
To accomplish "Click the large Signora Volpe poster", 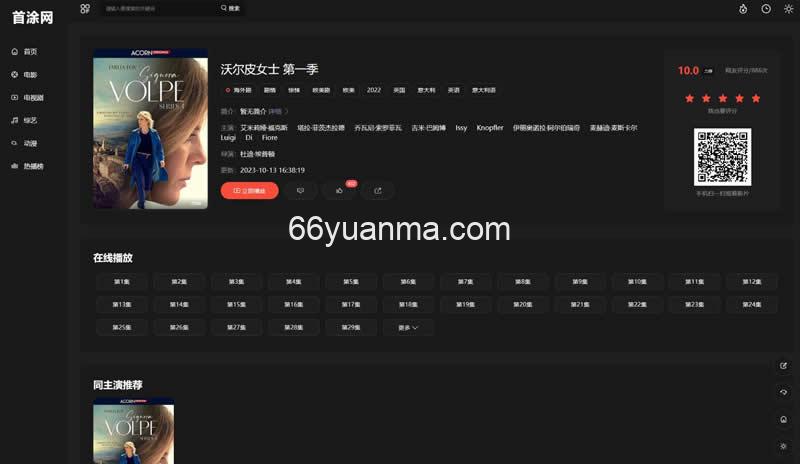I will pos(151,129).
